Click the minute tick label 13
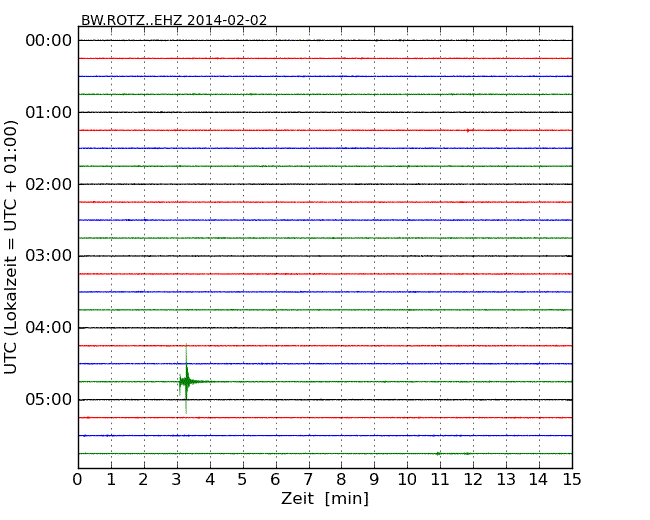The width and height of the screenshot is (650, 520). click(x=506, y=480)
